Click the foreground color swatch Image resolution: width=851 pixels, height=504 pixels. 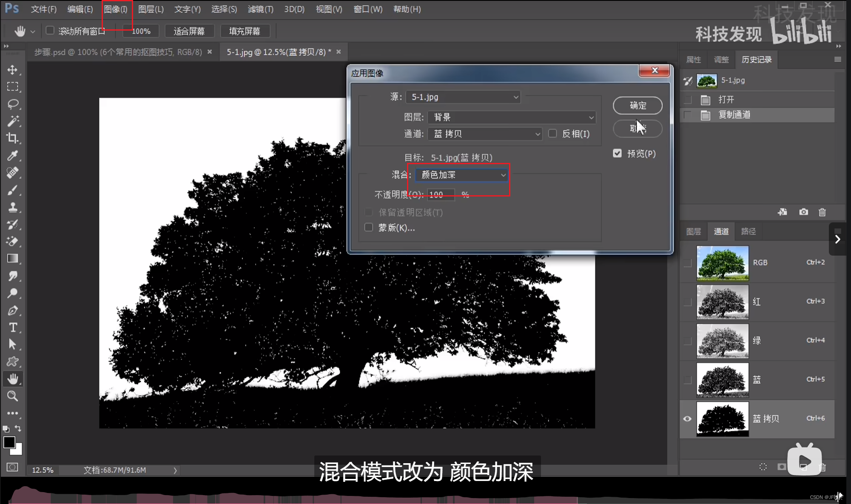click(9, 442)
